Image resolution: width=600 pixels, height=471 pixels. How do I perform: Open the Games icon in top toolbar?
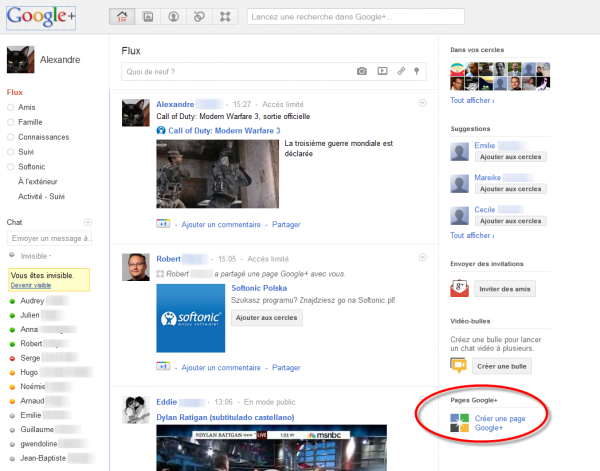pyautogui.click(x=225, y=17)
